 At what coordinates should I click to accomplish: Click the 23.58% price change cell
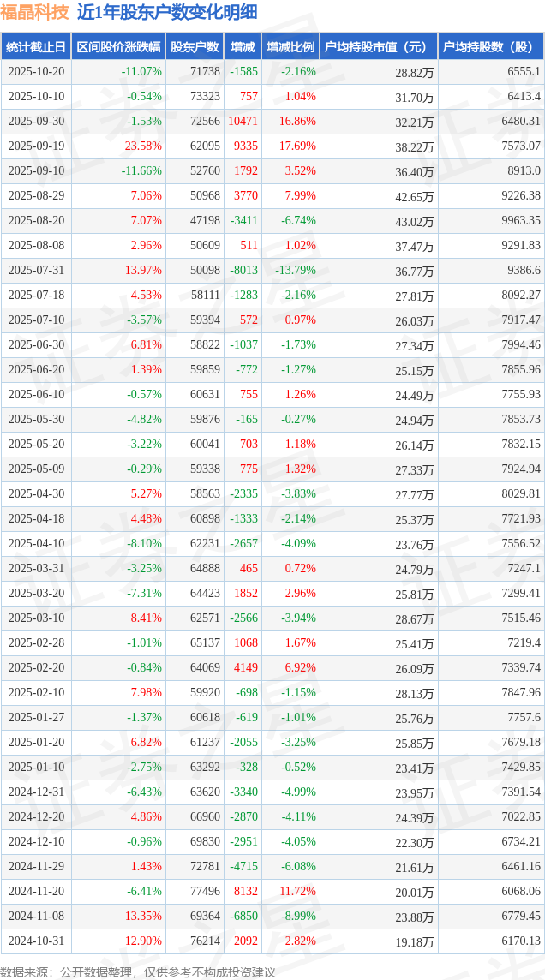(143, 146)
